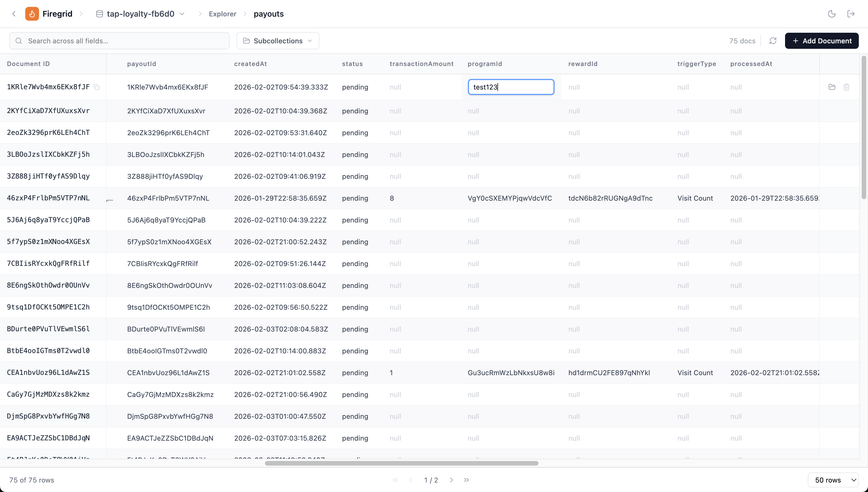
Task: Toggle dark mode with the moon icon
Action: [832, 14]
